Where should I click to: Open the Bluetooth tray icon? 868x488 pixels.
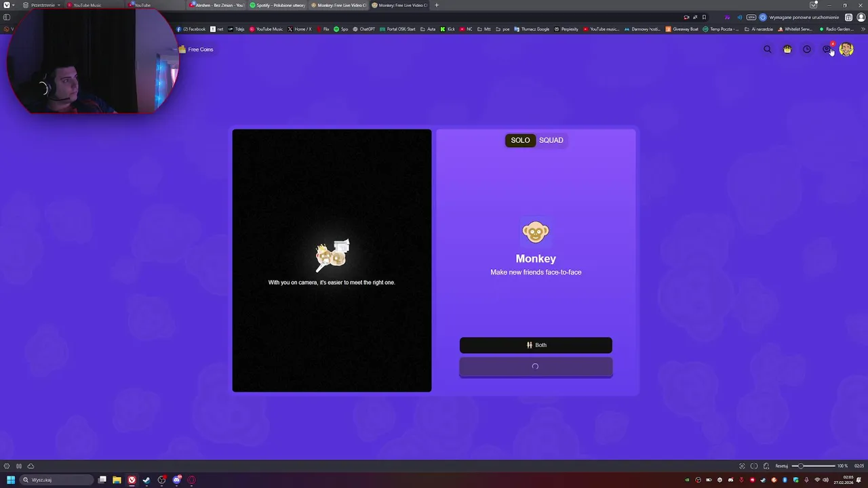pos(785,480)
